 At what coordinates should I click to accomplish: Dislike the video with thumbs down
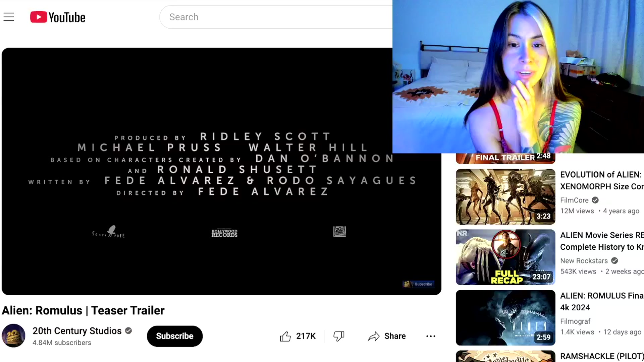(339, 336)
